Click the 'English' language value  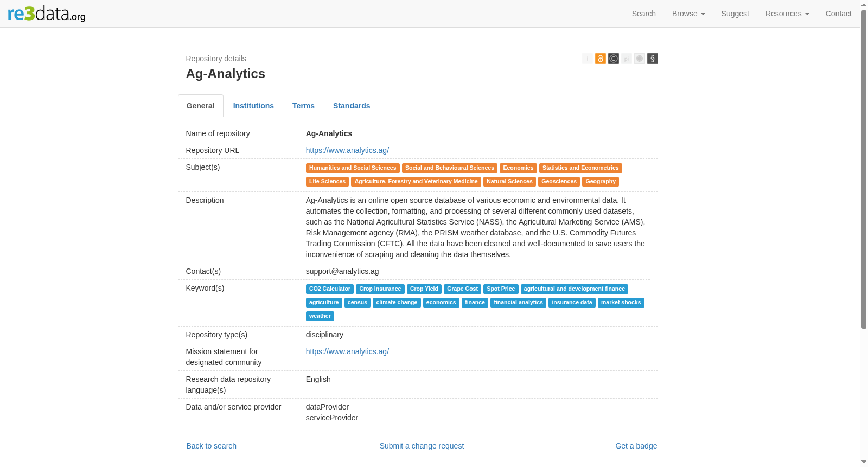pyautogui.click(x=318, y=379)
